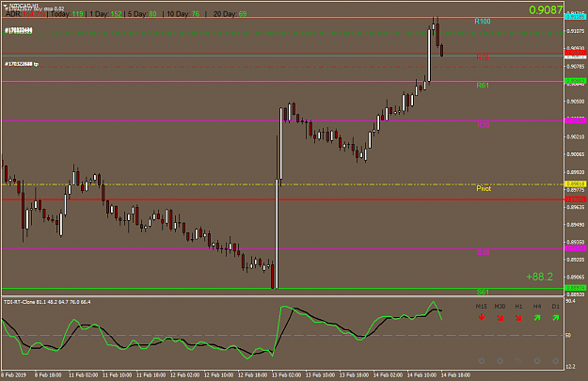Click the 0.90500 price scale label

575,102
